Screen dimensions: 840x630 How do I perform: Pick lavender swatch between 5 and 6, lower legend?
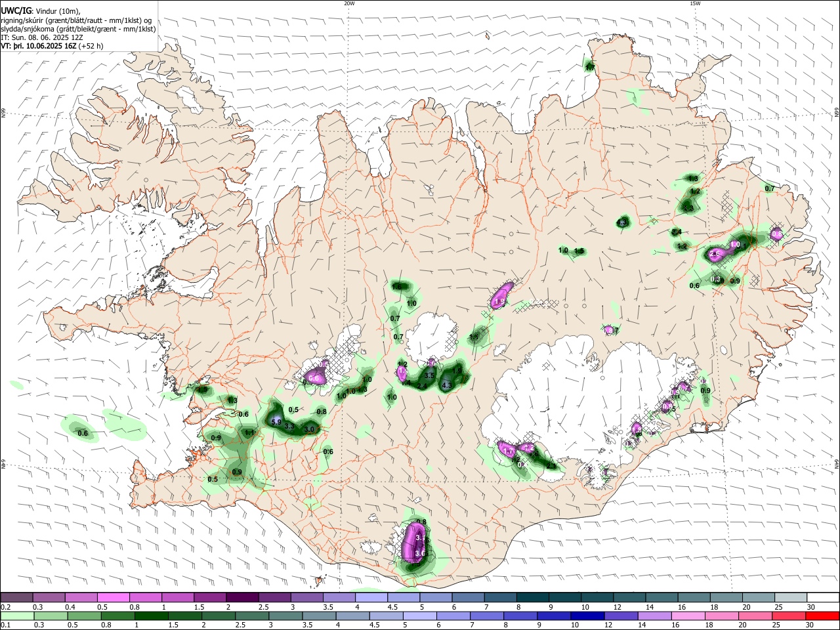pos(419,616)
